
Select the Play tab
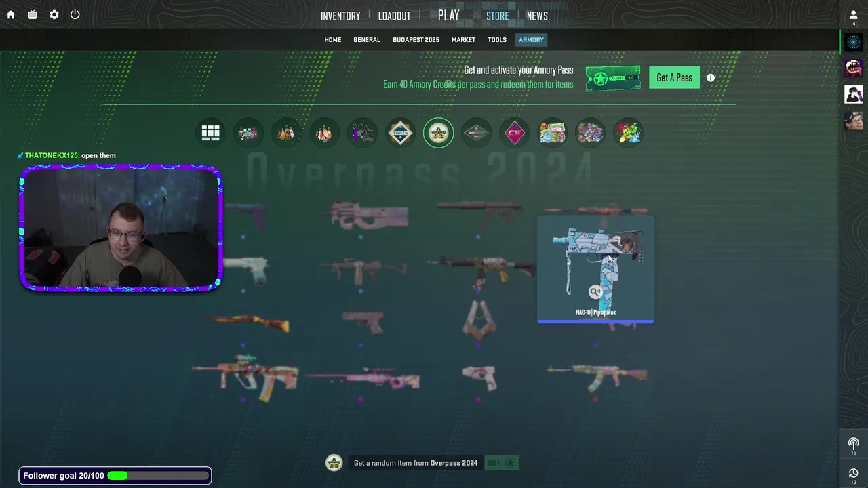[448, 16]
